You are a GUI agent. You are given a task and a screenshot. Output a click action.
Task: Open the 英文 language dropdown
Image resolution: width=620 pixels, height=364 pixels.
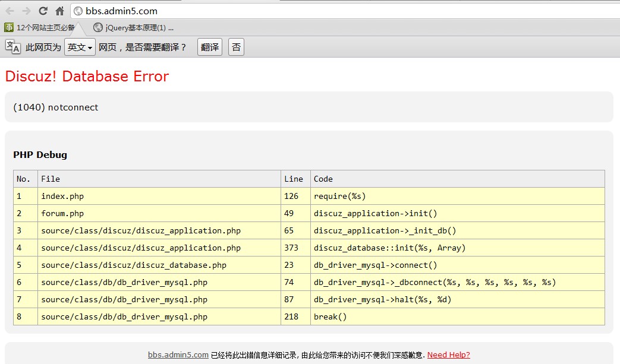click(x=80, y=47)
